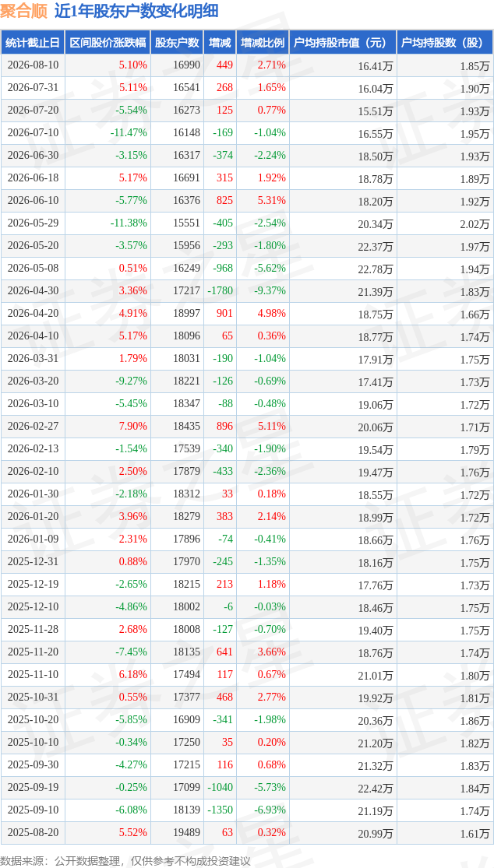Select the 2.02万 average shares cell

(445, 223)
